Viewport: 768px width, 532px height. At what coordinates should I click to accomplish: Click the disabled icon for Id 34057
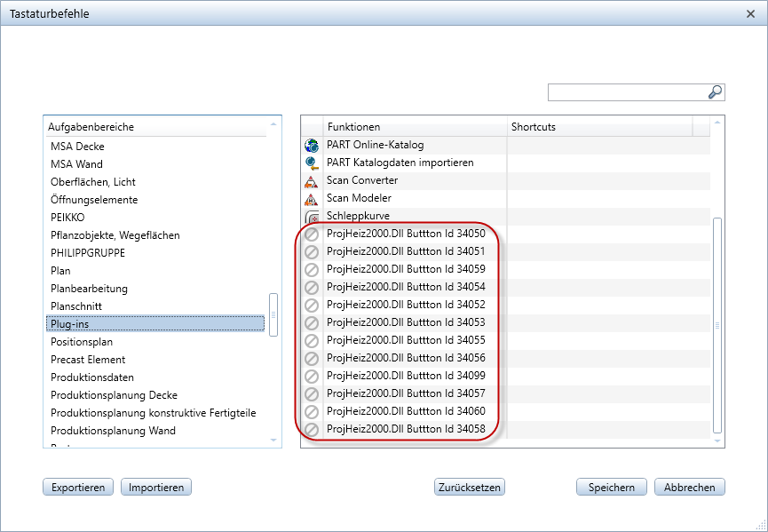point(312,394)
